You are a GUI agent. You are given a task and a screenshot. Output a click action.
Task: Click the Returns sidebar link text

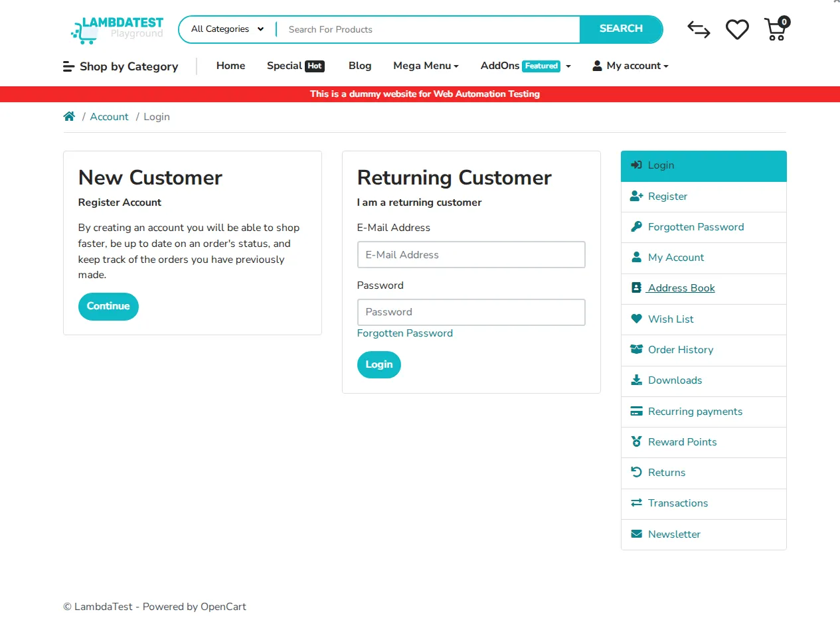pos(667,473)
